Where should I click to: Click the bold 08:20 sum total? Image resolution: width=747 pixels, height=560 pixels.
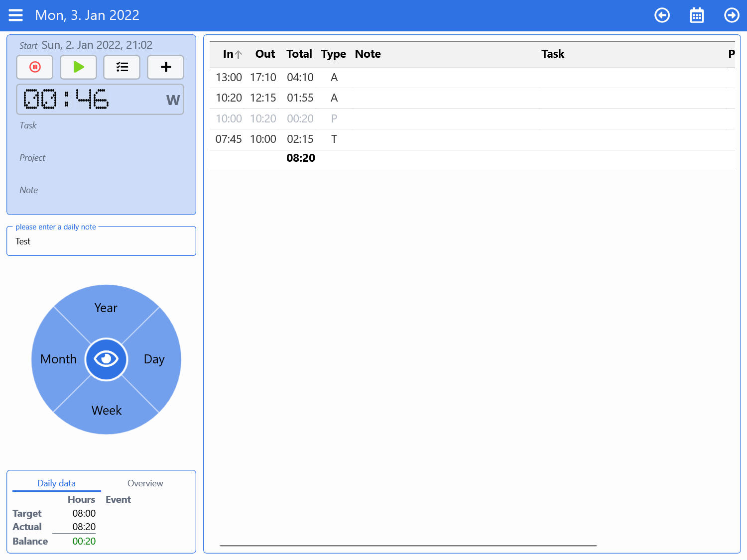301,158
